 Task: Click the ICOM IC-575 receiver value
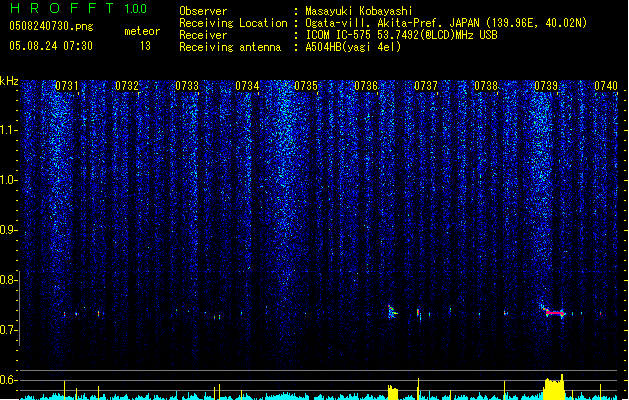(x=401, y=35)
